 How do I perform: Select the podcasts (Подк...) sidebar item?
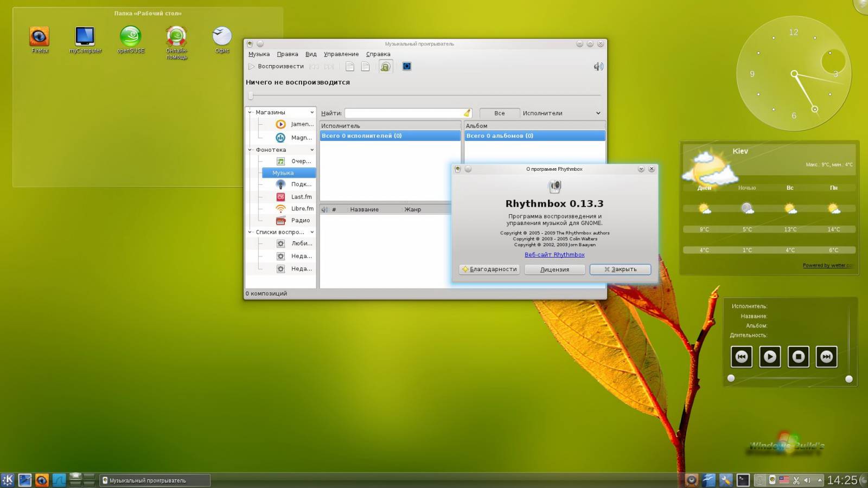pyautogui.click(x=295, y=184)
